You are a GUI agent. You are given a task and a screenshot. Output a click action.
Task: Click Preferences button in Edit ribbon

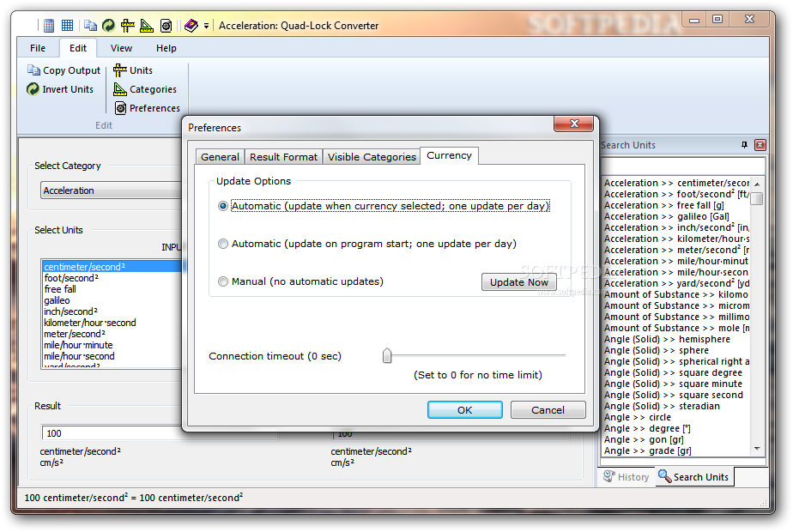[147, 108]
